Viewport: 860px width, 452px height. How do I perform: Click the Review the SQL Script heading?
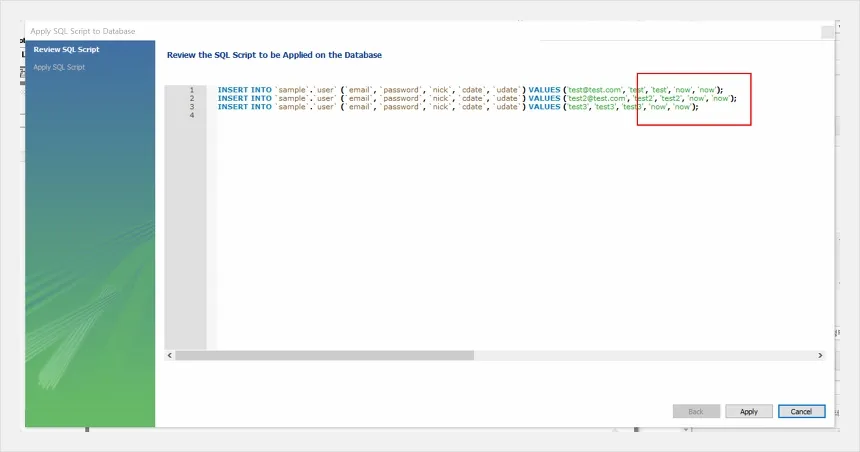(x=274, y=55)
